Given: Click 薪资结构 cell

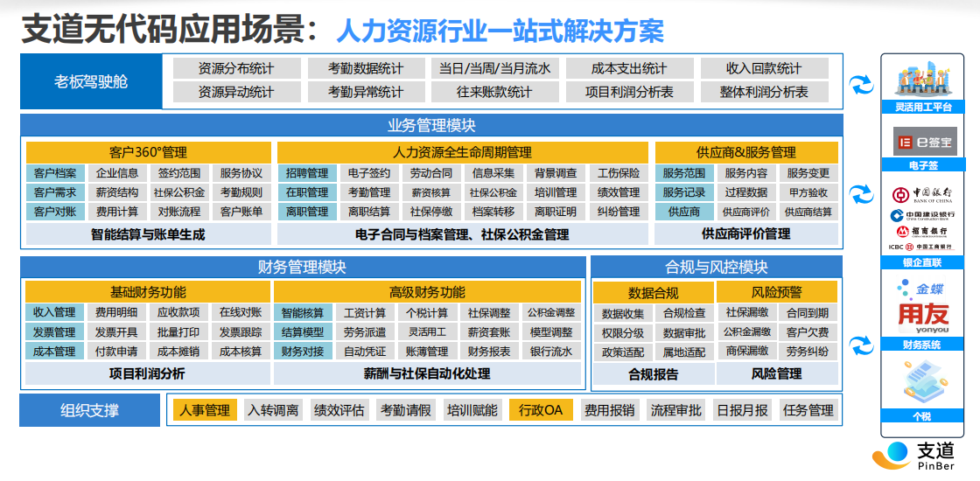Looking at the screenshot, I should click(117, 192).
